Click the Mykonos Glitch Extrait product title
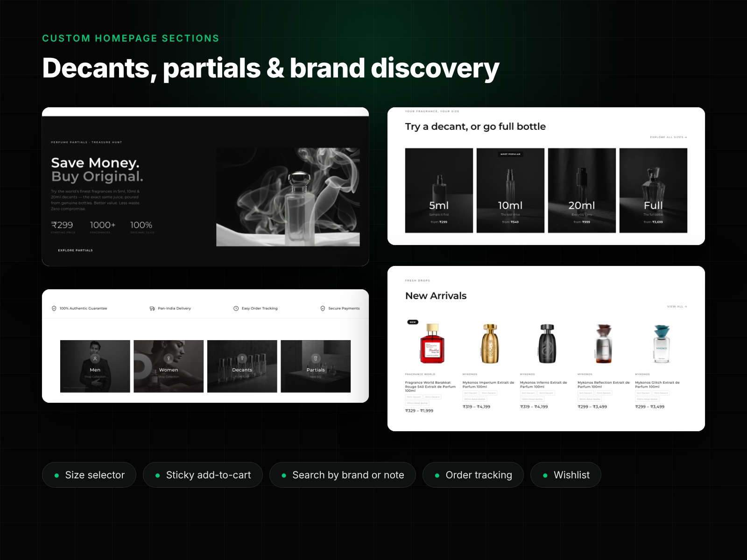Image resolution: width=747 pixels, height=560 pixels. click(x=657, y=385)
